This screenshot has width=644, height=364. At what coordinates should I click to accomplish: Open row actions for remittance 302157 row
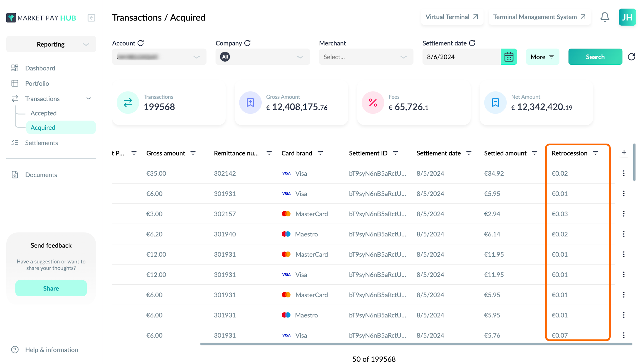(x=624, y=214)
